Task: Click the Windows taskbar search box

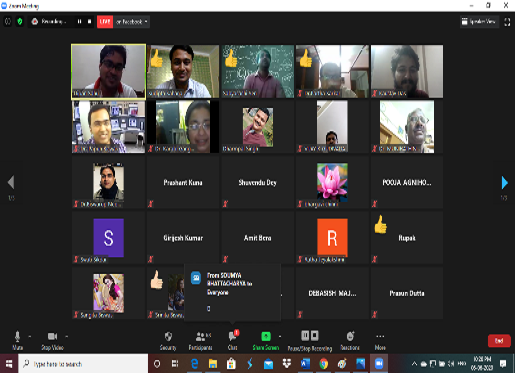Action: coord(83,364)
